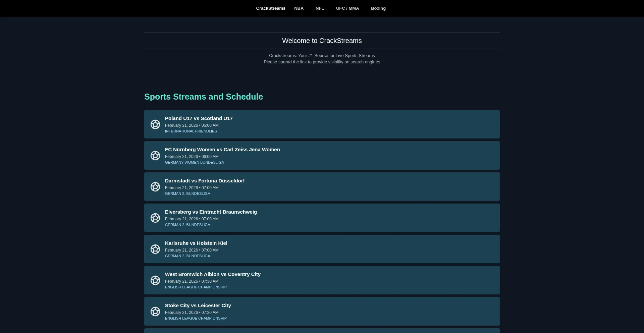Click the GERMANY WOMEN BUNDESLIGA label
This screenshot has width=644, height=333.
pyautogui.click(x=195, y=162)
